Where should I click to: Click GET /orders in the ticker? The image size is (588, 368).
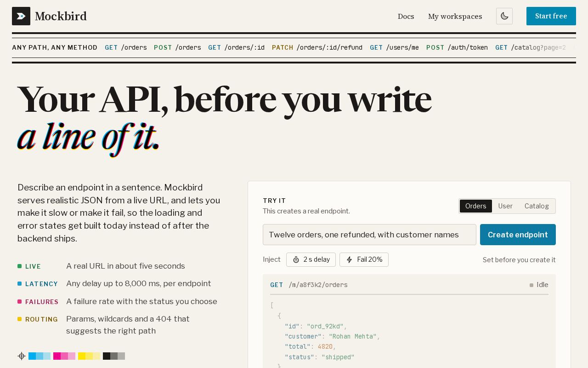click(x=126, y=47)
